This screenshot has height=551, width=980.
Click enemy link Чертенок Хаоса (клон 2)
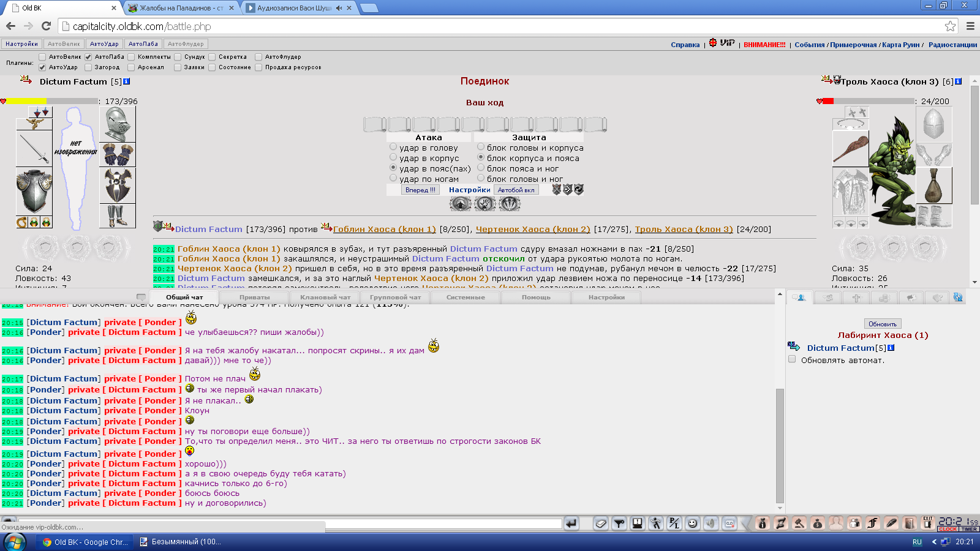[x=533, y=229]
